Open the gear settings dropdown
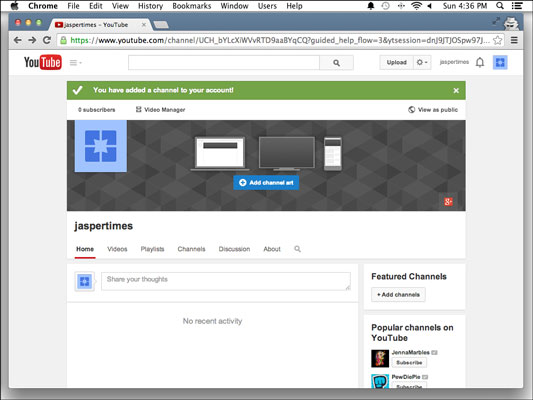 pos(422,63)
